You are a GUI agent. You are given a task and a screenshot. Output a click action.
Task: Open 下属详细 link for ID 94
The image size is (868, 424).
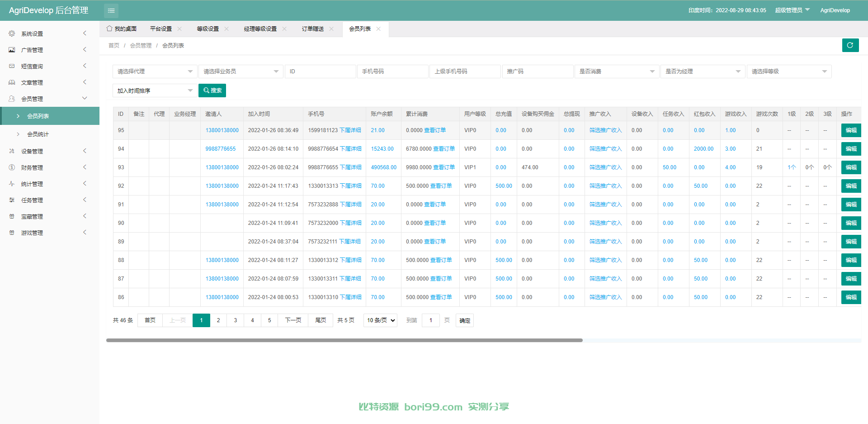point(351,149)
